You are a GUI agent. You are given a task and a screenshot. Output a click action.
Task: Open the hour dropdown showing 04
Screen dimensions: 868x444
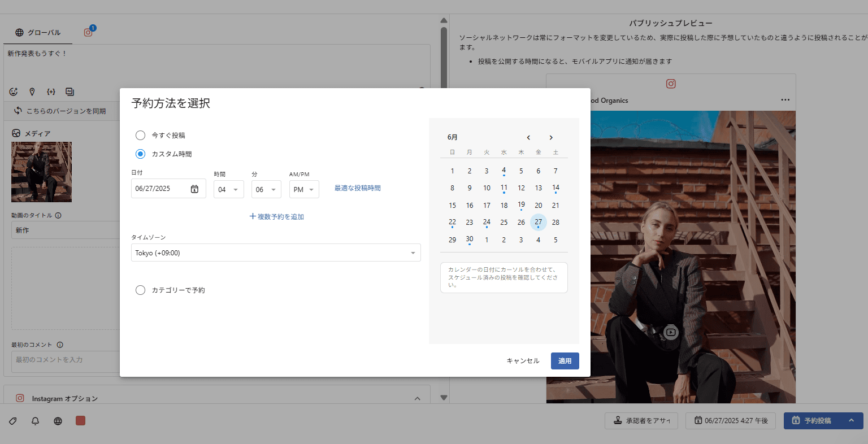pos(228,190)
